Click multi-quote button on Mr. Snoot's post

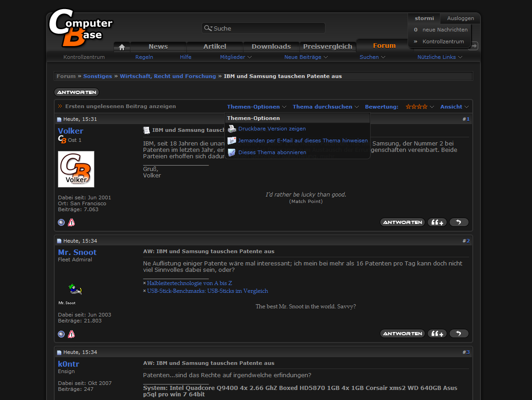click(x=437, y=334)
